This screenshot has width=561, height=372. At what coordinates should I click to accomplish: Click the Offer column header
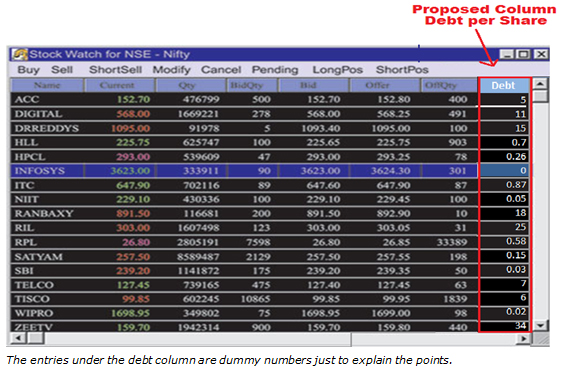point(385,85)
